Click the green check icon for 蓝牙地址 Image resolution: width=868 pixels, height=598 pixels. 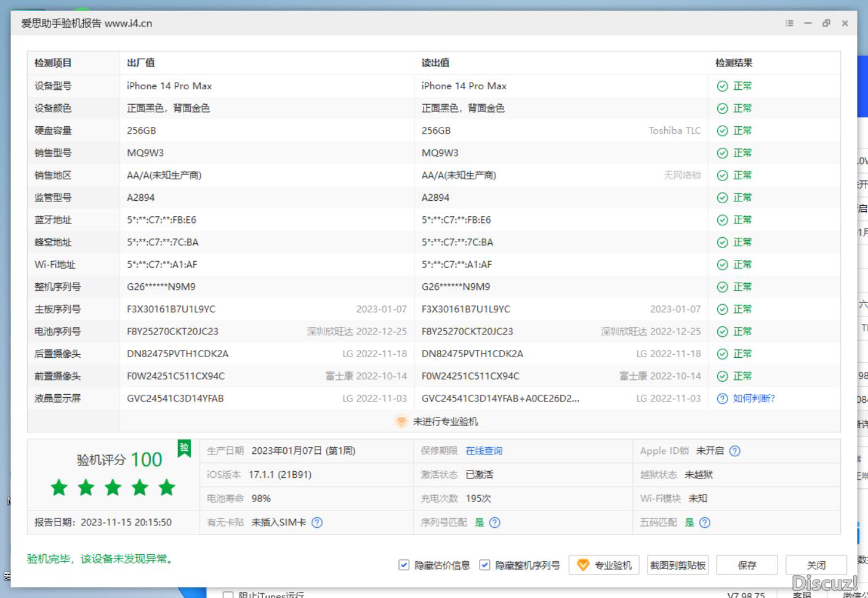[723, 220]
